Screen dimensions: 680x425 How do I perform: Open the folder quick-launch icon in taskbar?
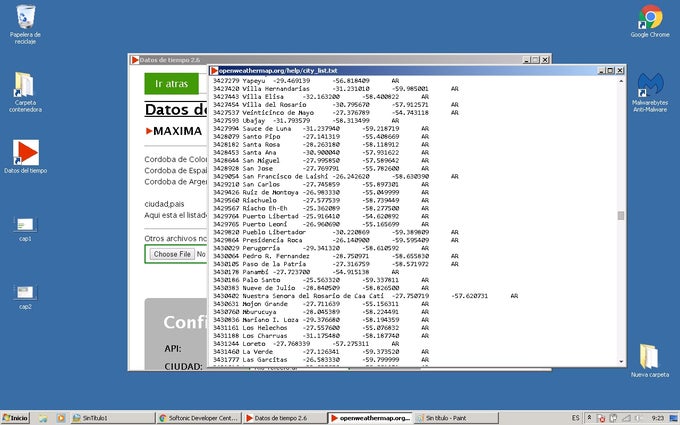tap(42, 418)
